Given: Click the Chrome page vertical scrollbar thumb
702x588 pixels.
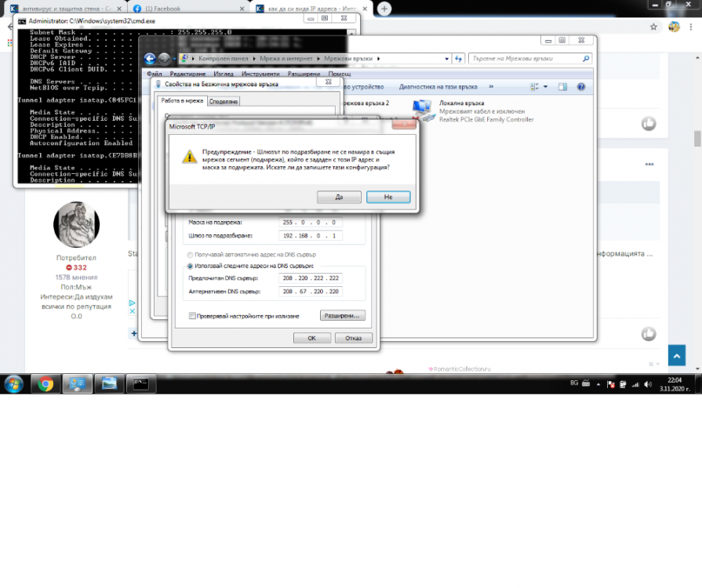Looking at the screenshot, I should [x=697, y=139].
